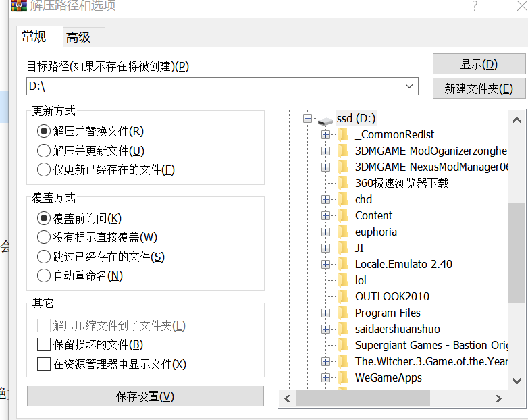Click the 显示(D) button
This screenshot has width=528, height=420.
(479, 64)
